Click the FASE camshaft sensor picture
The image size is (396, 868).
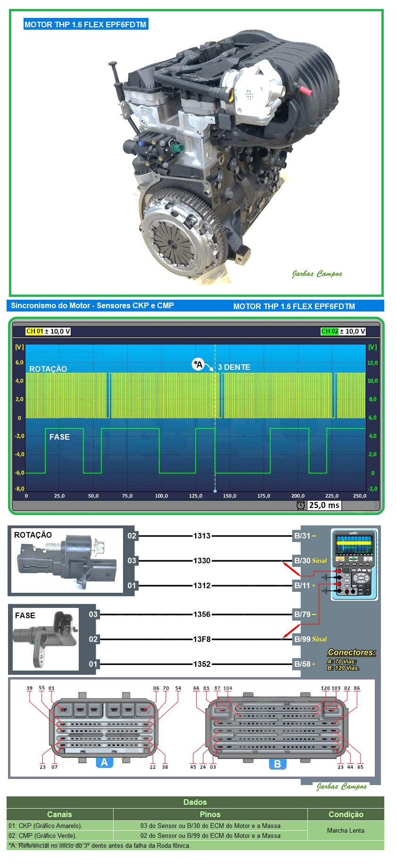tap(46, 639)
